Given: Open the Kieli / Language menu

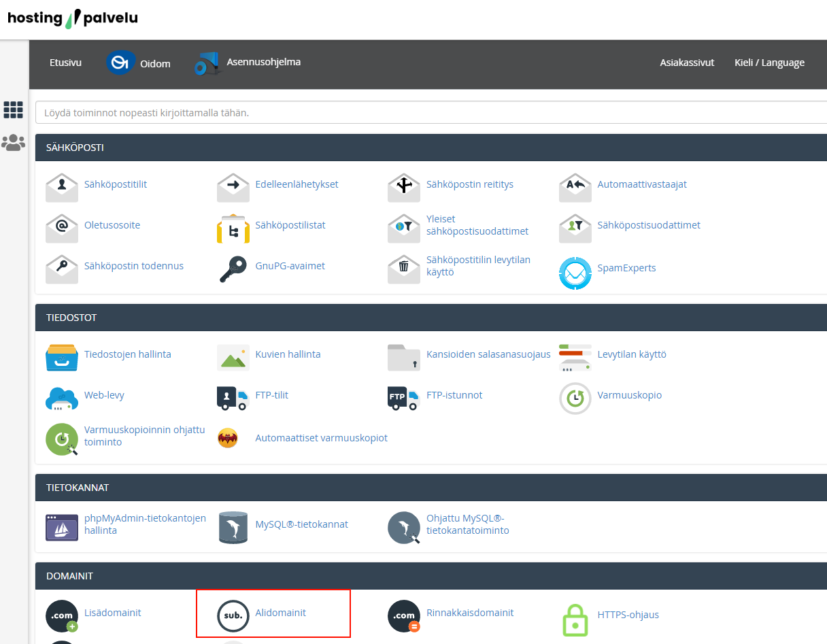Looking at the screenshot, I should (769, 63).
